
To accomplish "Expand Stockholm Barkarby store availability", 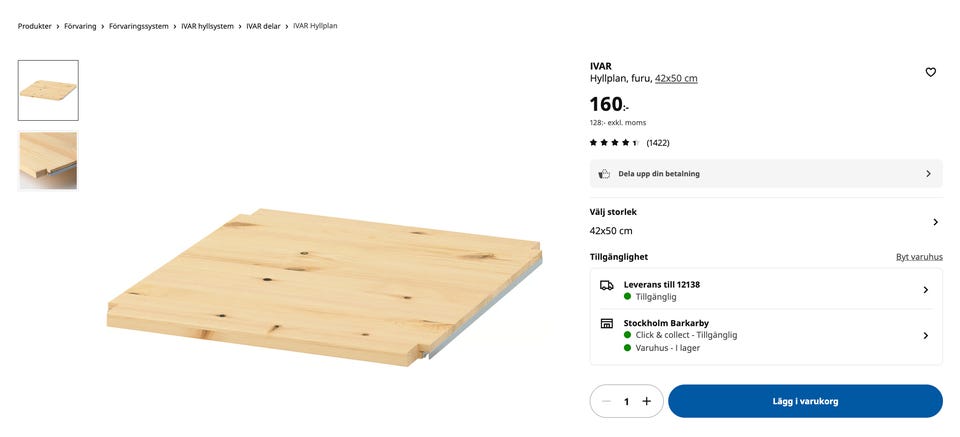I will point(925,336).
